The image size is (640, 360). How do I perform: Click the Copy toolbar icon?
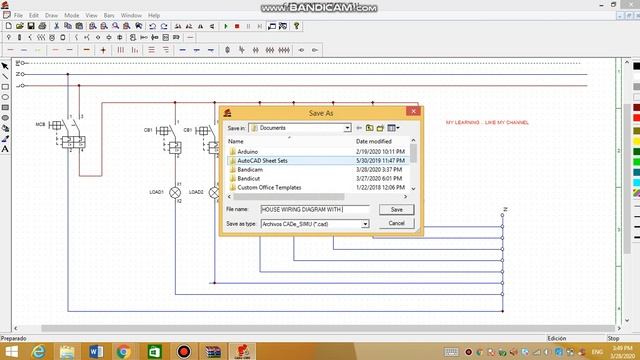(x=68, y=26)
